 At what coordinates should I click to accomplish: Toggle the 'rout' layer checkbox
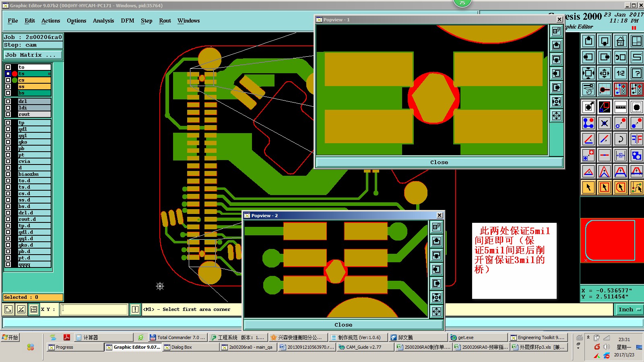point(8,114)
